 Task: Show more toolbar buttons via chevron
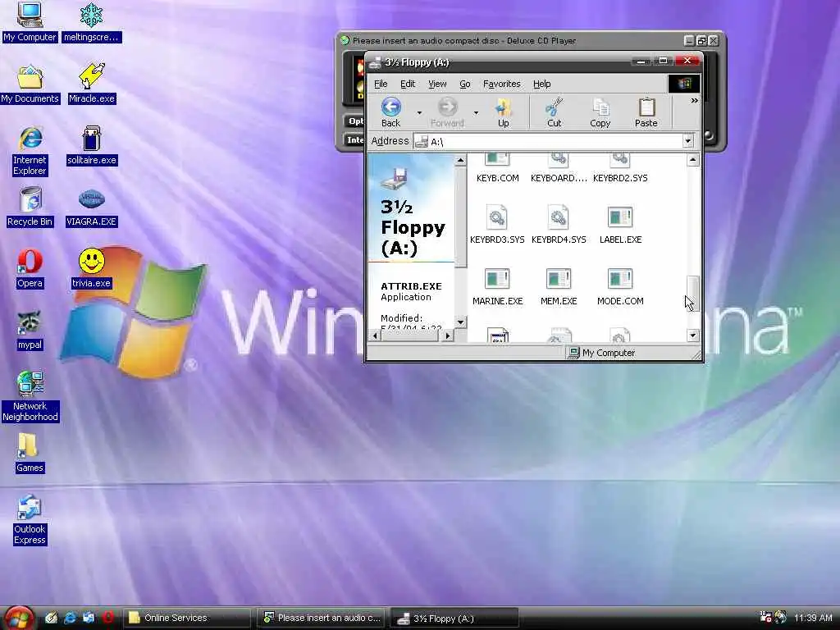[694, 100]
